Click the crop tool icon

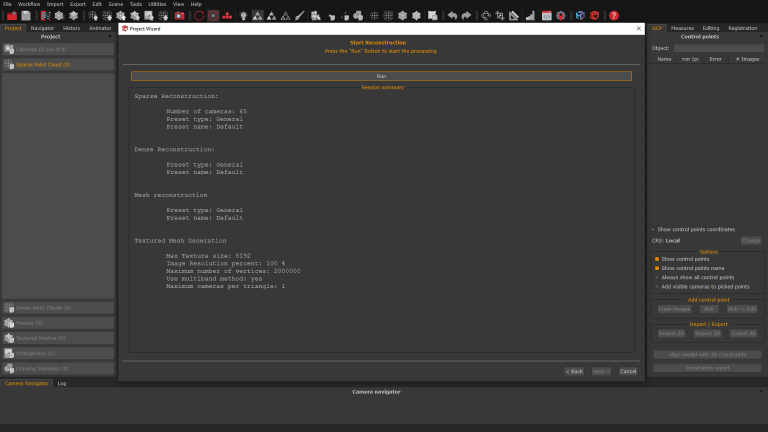(x=500, y=16)
